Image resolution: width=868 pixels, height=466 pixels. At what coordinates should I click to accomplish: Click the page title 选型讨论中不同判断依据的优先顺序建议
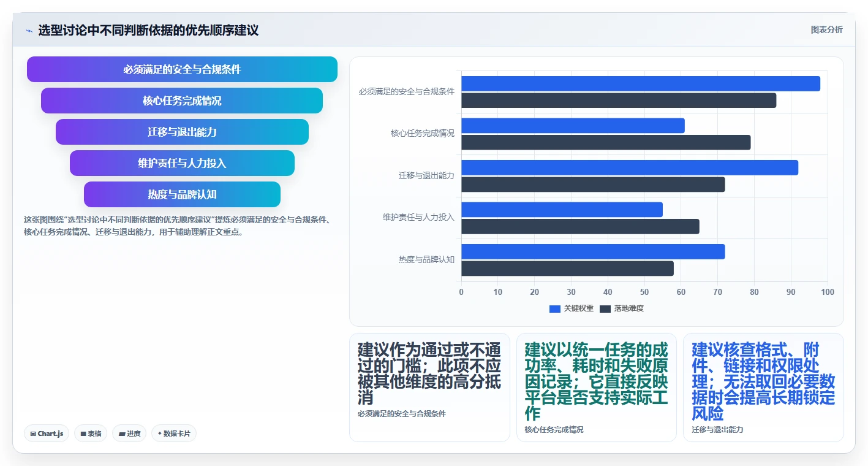click(148, 30)
